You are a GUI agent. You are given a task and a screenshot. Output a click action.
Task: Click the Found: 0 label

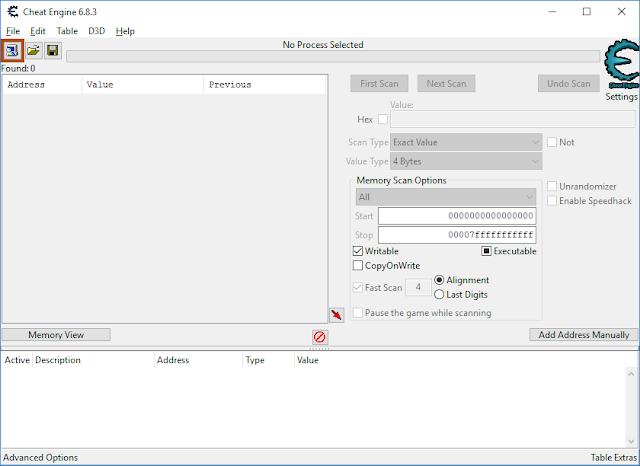18,68
